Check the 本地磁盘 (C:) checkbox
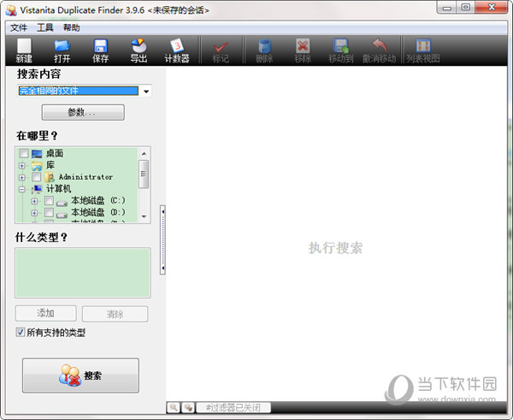Image resolution: width=513 pixels, height=420 pixels. pos(49,201)
